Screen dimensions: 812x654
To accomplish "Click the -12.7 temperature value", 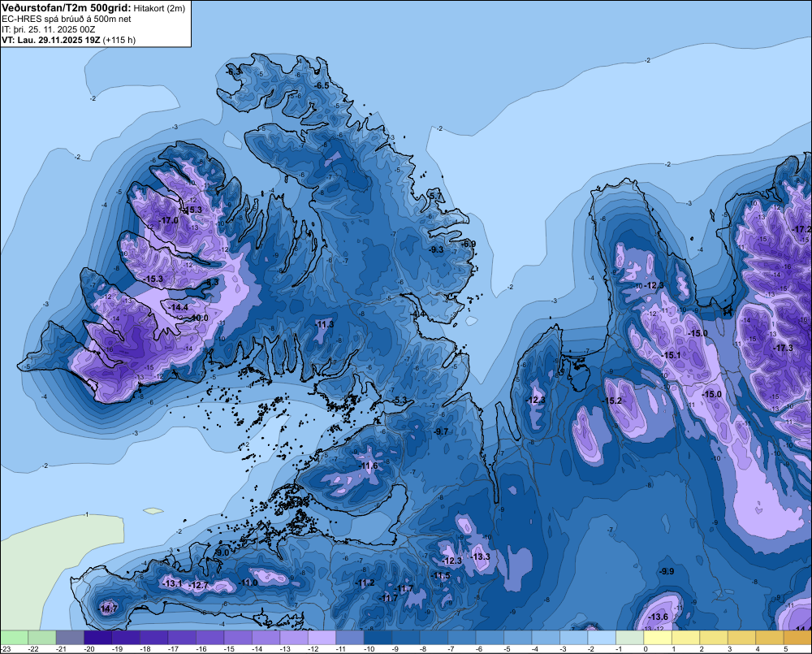I will pyautogui.click(x=199, y=586).
